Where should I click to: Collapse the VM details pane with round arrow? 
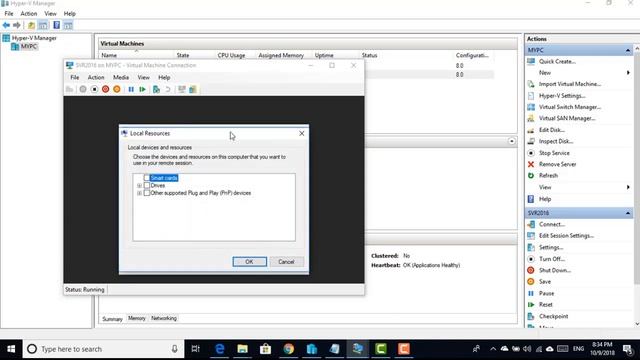point(511,141)
